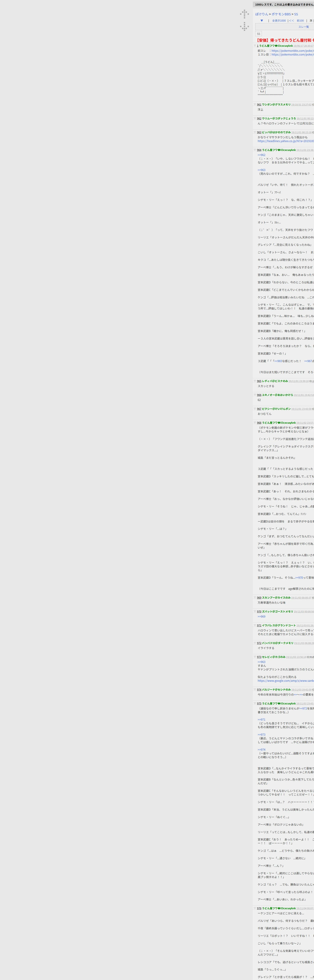
Task: Collapse post 964 triangle toggle
Action: pos(255,150)
